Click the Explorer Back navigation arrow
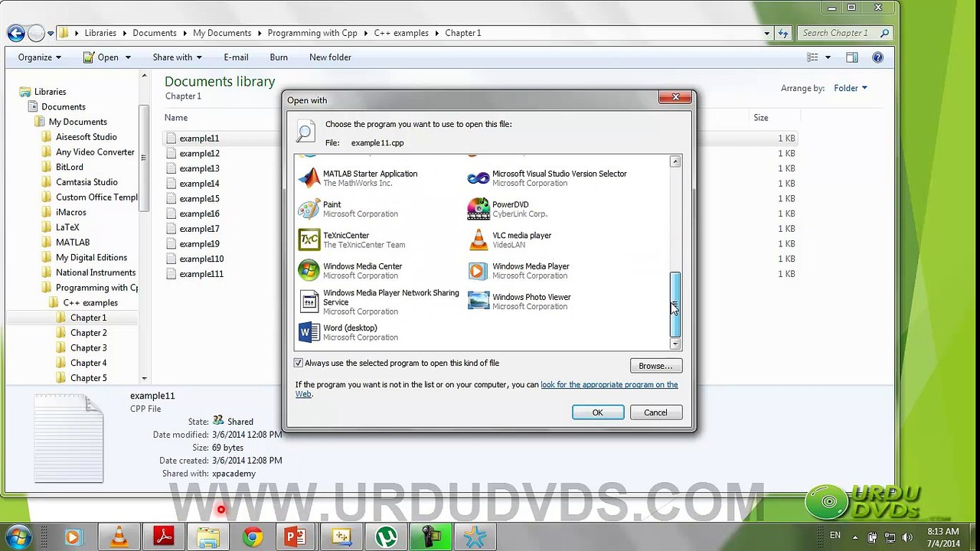The width and height of the screenshot is (980, 551). click(x=15, y=33)
